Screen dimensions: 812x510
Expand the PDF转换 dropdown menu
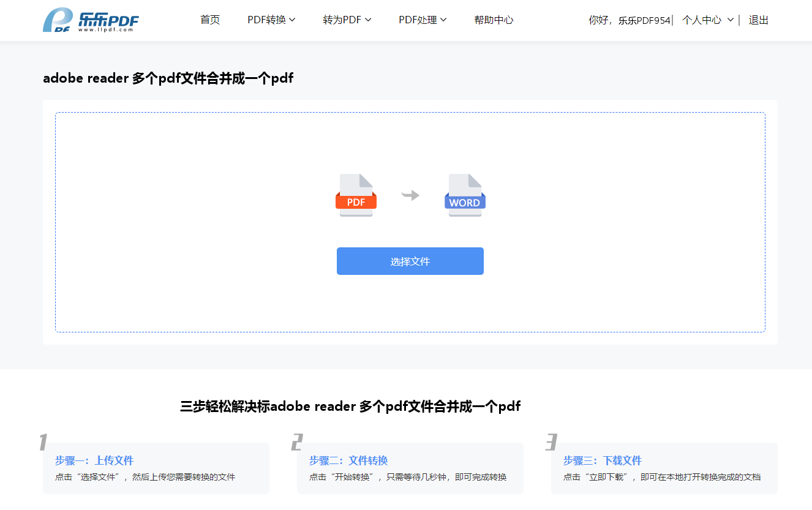coord(271,20)
